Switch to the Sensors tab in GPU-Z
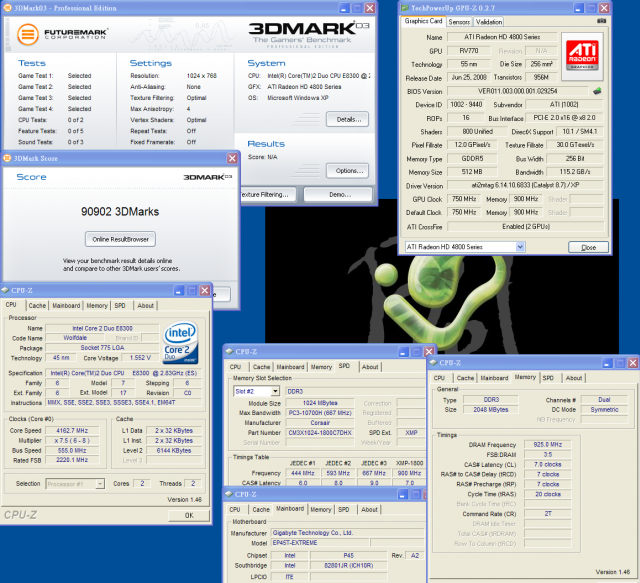The height and width of the screenshot is (583, 640). (459, 22)
